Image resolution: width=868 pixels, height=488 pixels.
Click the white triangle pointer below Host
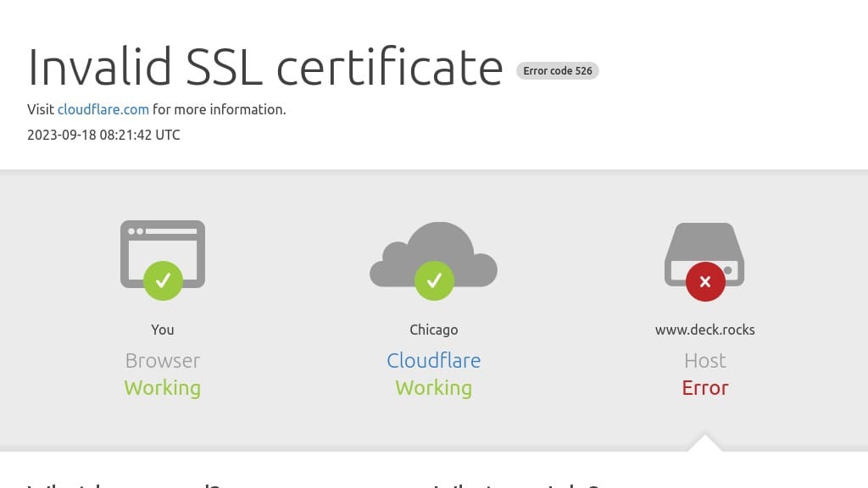click(x=705, y=443)
